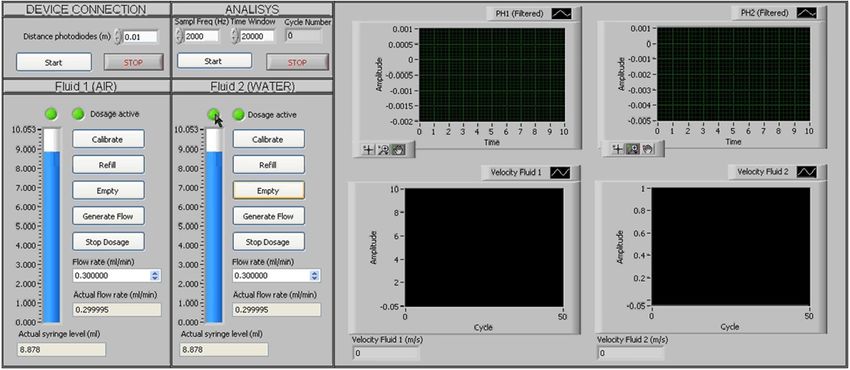
Task: Calibrate Fluid 1 (AIR) syringe
Action: 108,139
